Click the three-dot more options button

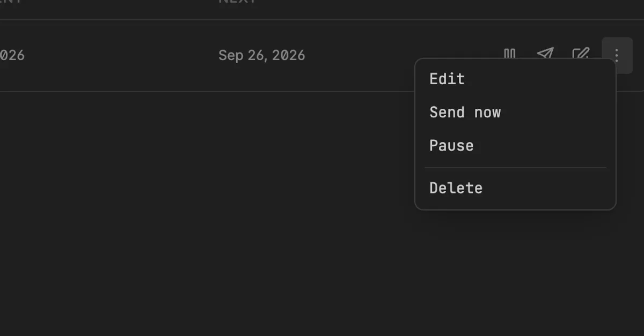click(617, 55)
